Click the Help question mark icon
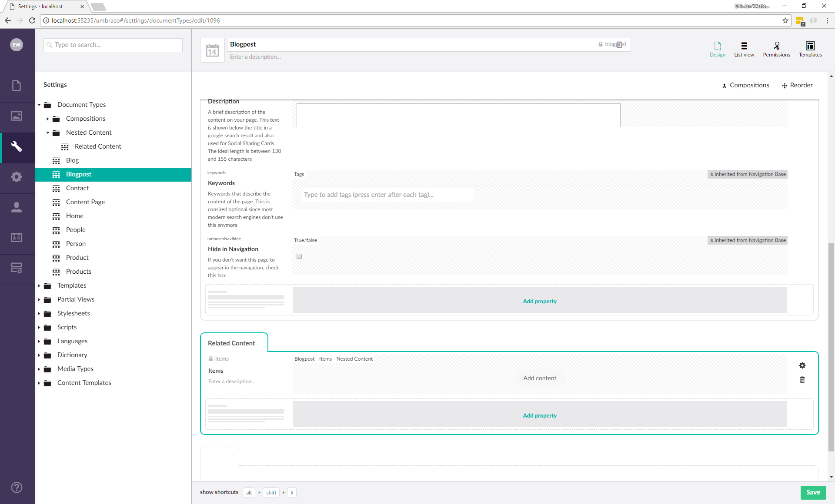Image resolution: width=835 pixels, height=504 pixels. (x=17, y=487)
